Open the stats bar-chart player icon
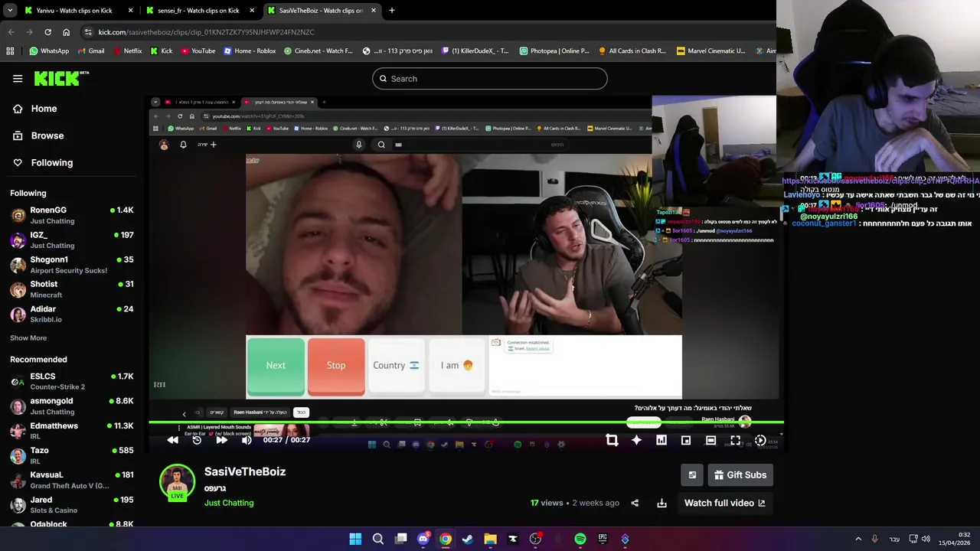980x551 pixels. (661, 440)
